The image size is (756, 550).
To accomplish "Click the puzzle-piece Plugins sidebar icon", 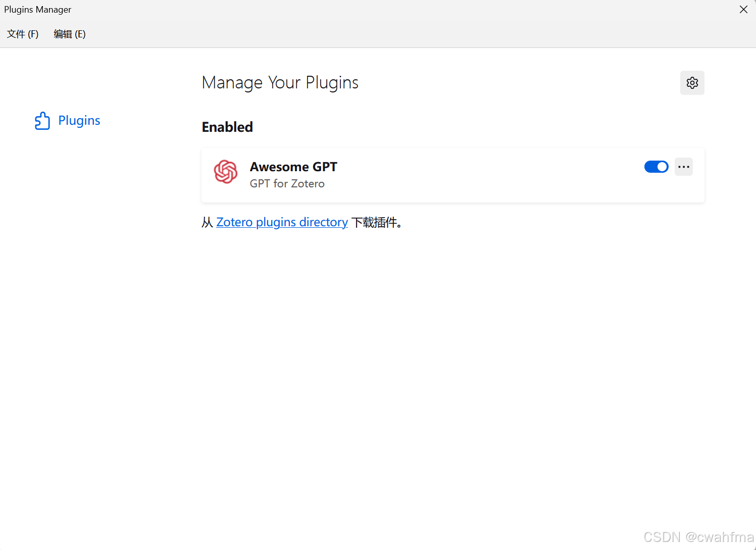I will click(42, 121).
